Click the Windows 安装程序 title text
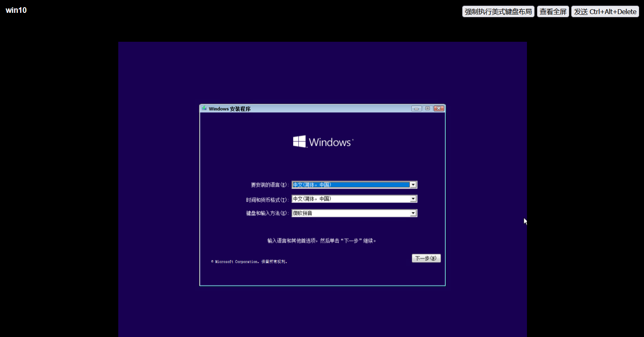The image size is (644, 337). [230, 109]
